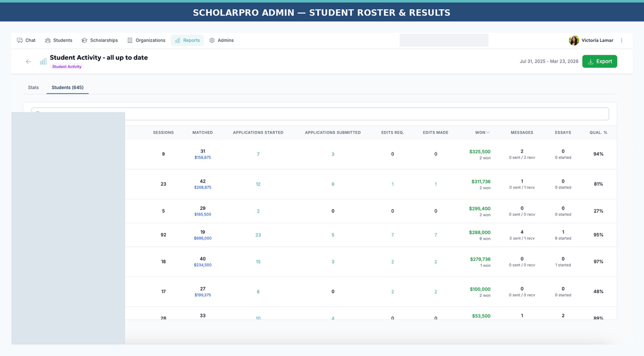Screen dimensions: 644x356
Task: Open the three-dot menu beside Victoria Lamar
Action: (x=621, y=40)
